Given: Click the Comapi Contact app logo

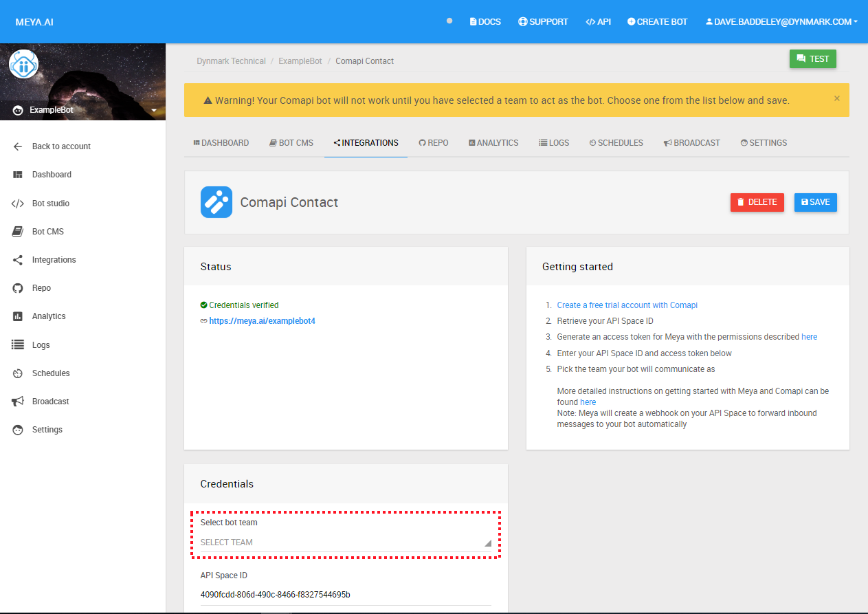Looking at the screenshot, I should (216, 202).
